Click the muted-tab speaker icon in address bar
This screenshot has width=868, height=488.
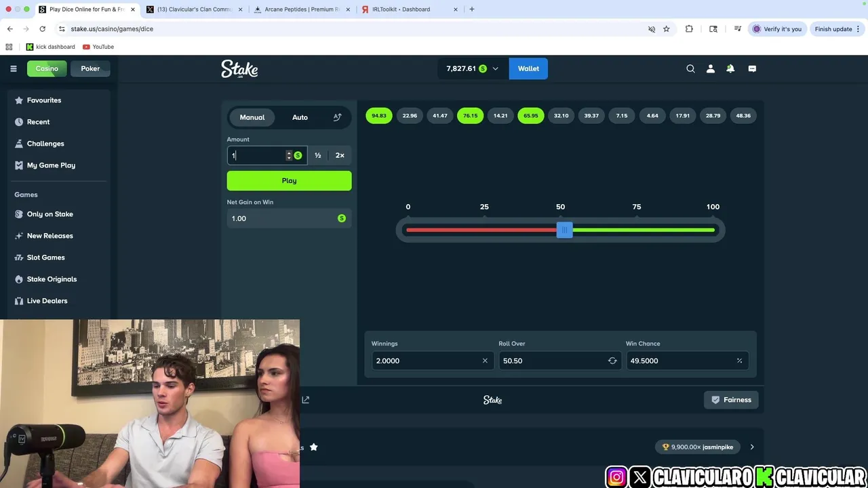pos(652,29)
